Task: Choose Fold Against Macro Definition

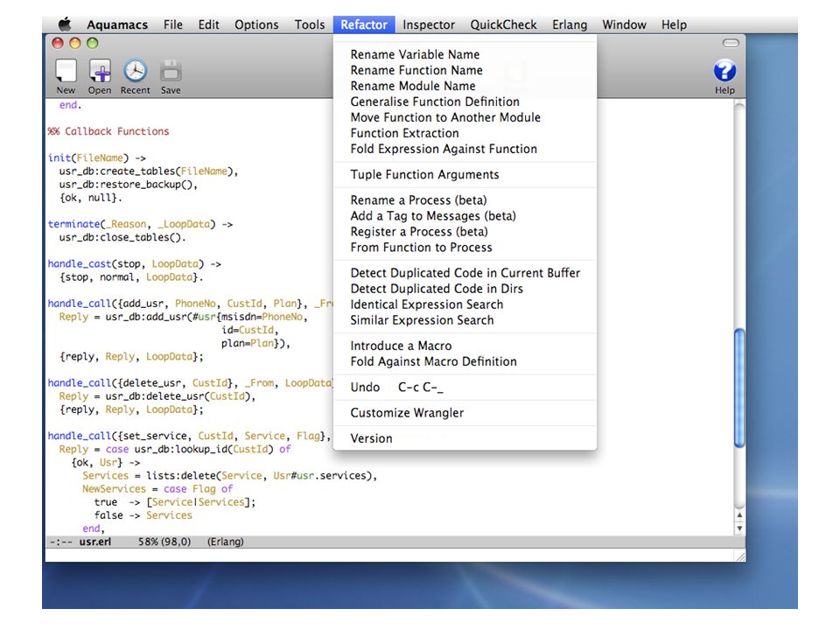Action: (465, 361)
